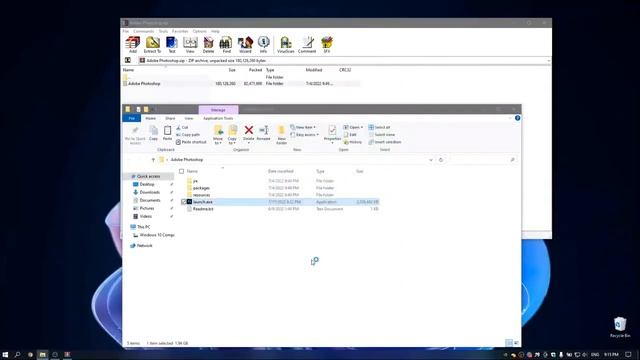Open WinRAR Options menu
Viewport: 640px width, 360px height.
click(200, 31)
